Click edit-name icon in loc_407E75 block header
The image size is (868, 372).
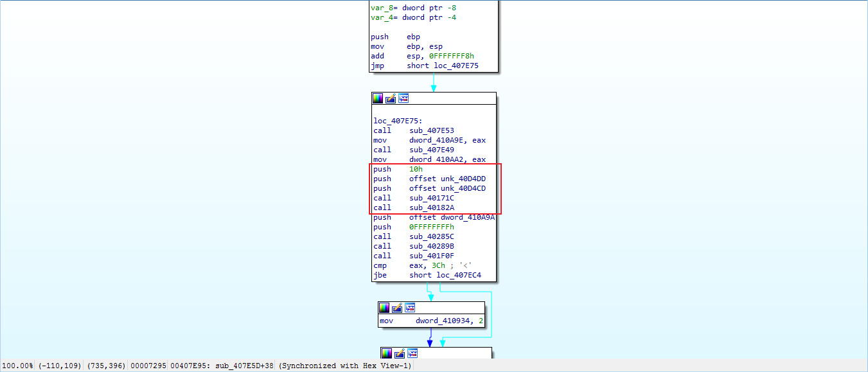coord(391,98)
